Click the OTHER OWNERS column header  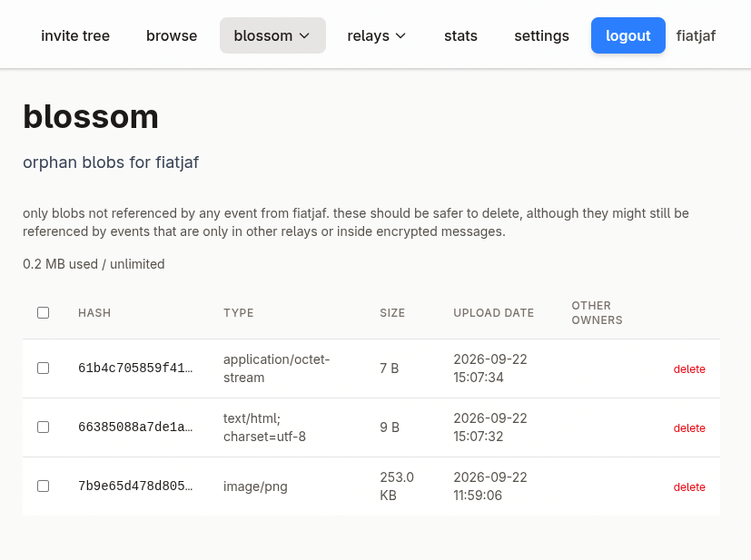pyautogui.click(x=597, y=313)
